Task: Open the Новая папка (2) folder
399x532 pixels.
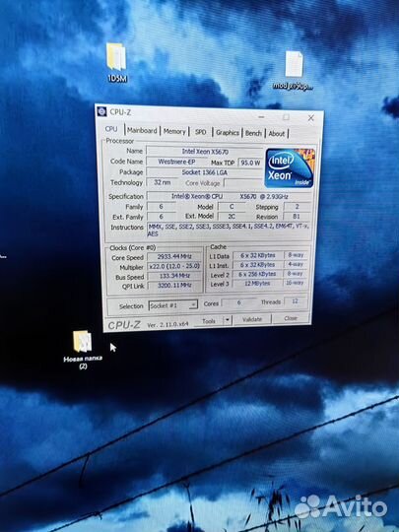Action: tap(83, 350)
